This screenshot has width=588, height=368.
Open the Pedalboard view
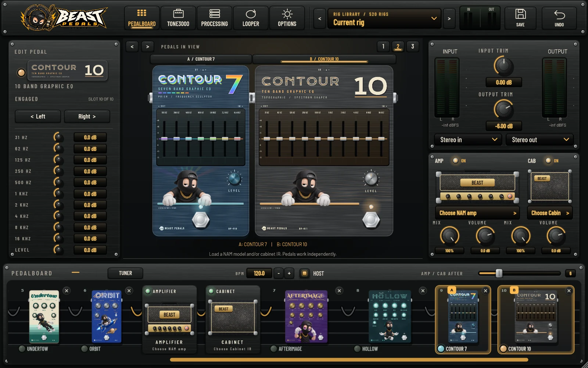tap(141, 18)
